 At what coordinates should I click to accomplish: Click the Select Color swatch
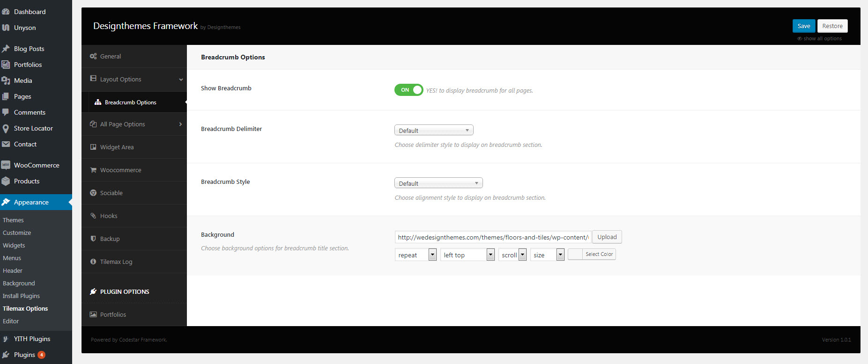575,254
